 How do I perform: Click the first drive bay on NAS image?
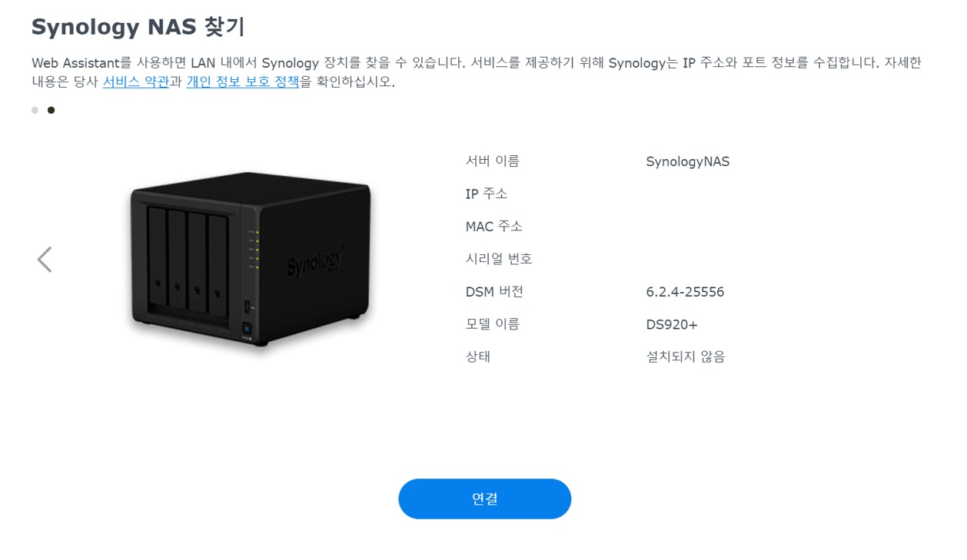157,261
